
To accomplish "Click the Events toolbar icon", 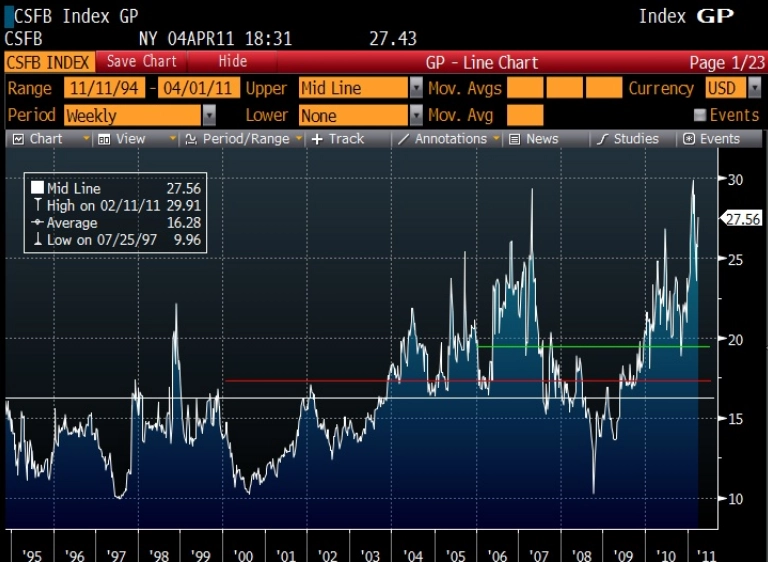I will (x=689, y=139).
